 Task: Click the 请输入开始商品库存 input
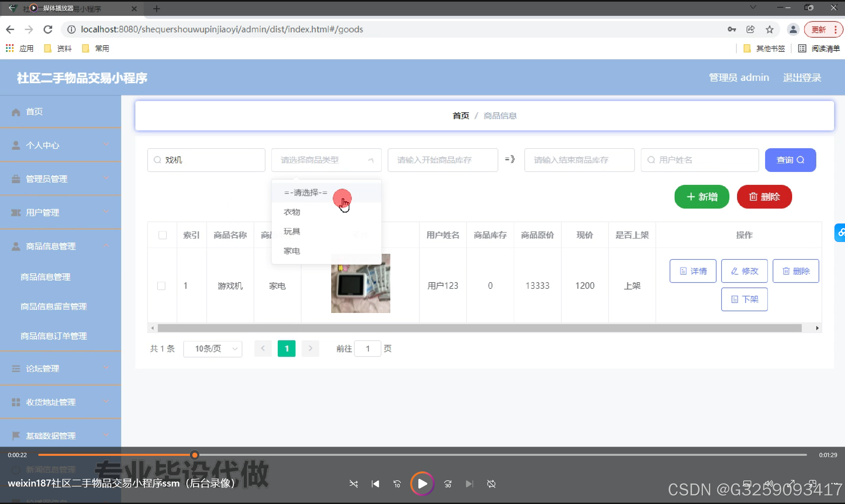tap(443, 160)
